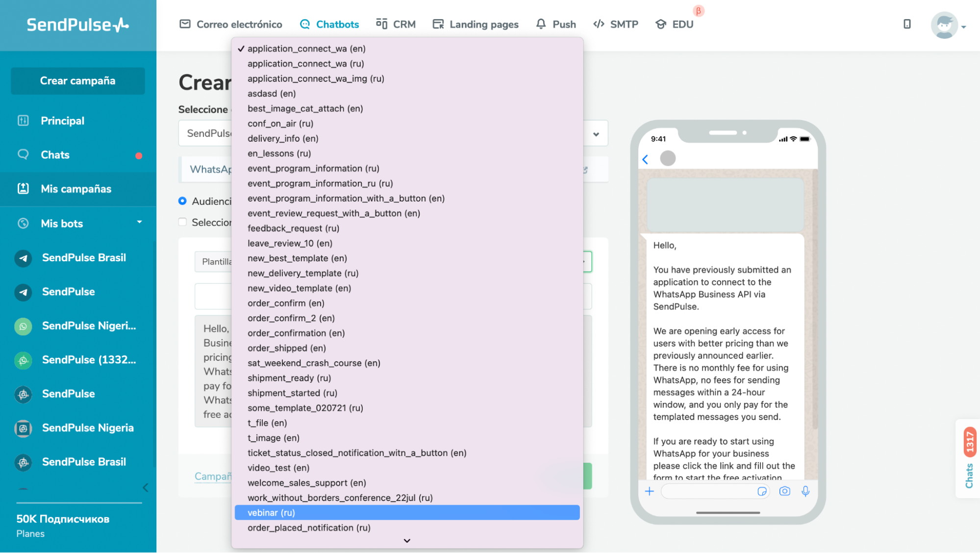The image size is (980, 553).
Task: Open SendPulse Nigeri... WhatsApp bot icon
Action: 23,326
